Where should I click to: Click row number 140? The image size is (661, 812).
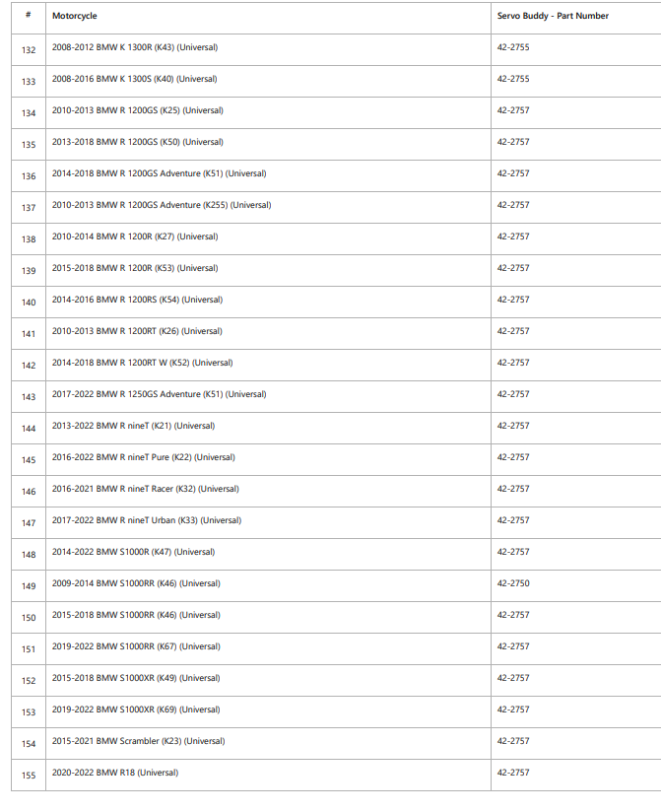coord(29,303)
